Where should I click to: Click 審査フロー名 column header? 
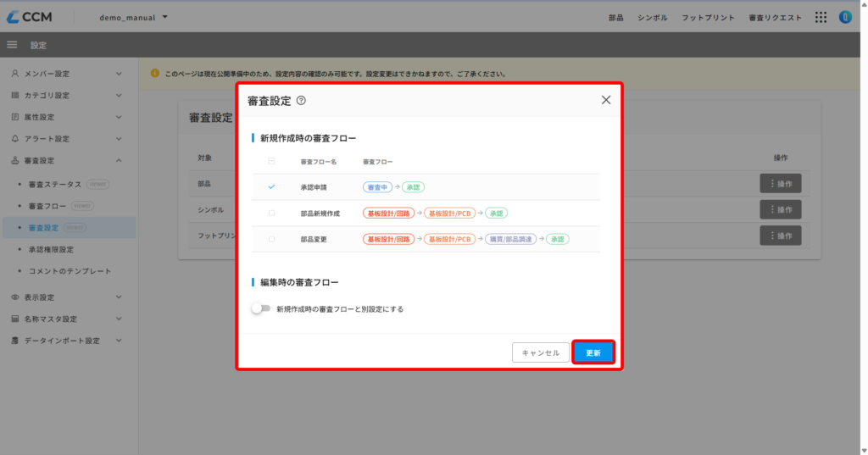[319, 162]
